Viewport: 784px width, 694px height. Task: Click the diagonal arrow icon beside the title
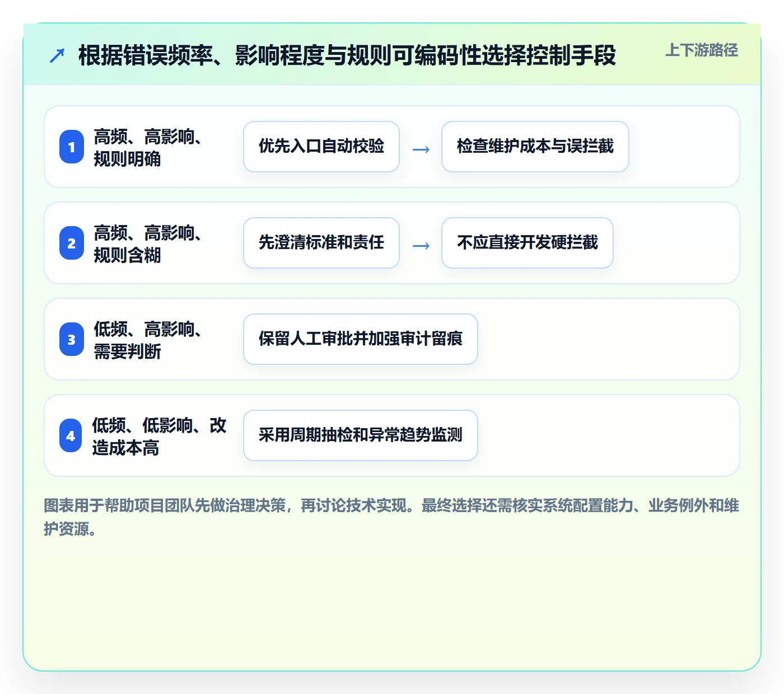57,55
